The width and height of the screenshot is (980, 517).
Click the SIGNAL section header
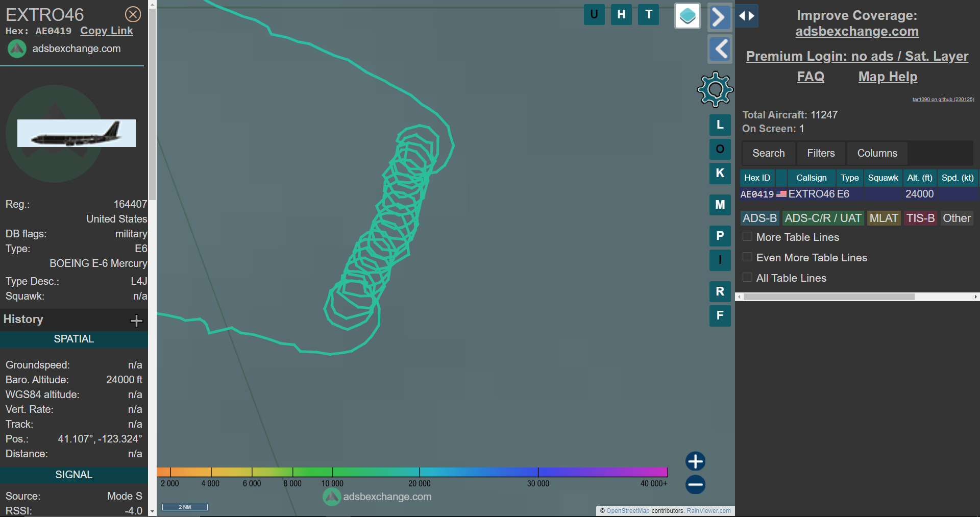(74, 475)
